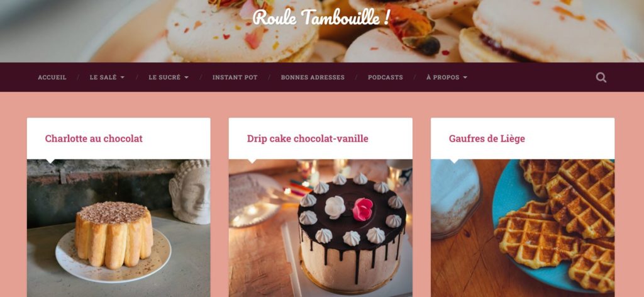Viewport: 644px width, 297px height.
Task: Open the Charlotte au chocolat post title
Action: [x=94, y=138]
